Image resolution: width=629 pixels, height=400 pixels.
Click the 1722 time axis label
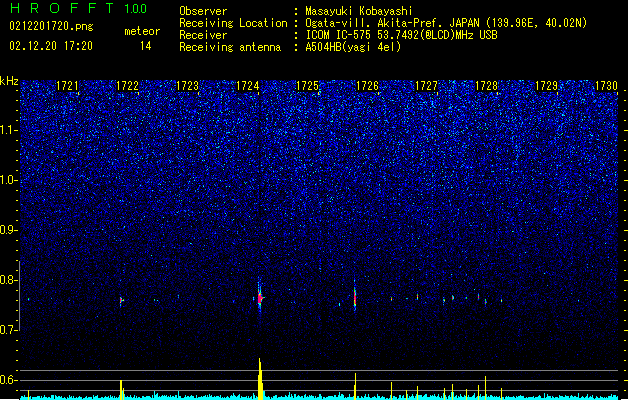click(127, 85)
